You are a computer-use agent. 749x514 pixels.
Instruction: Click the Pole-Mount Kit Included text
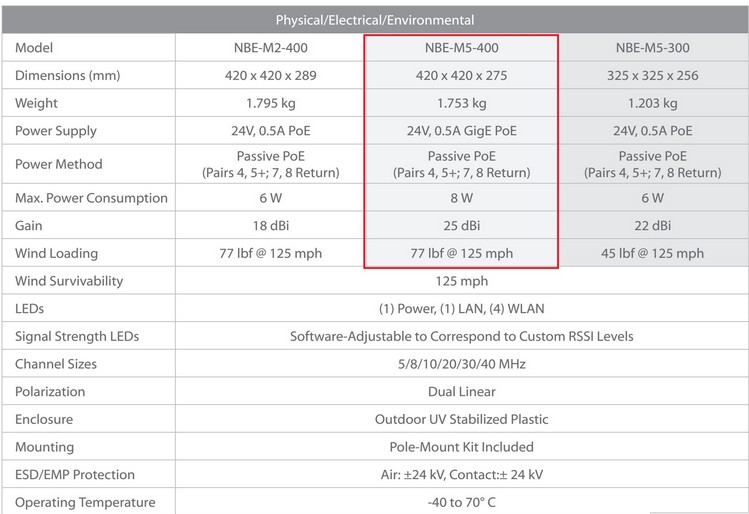pos(461,447)
